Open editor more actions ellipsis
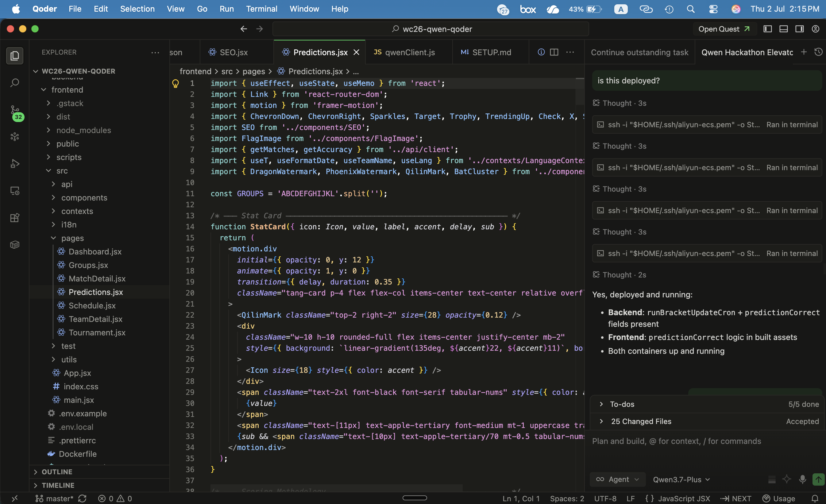This screenshot has height=504, width=826. click(570, 52)
